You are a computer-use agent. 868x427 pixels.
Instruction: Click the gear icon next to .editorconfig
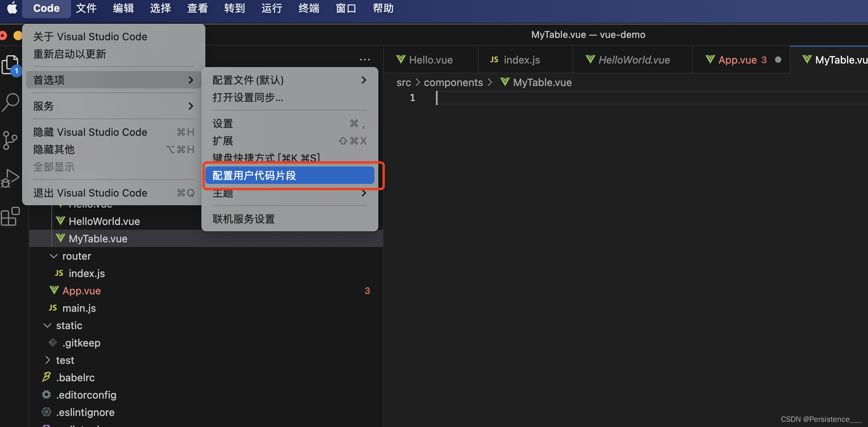(47, 395)
